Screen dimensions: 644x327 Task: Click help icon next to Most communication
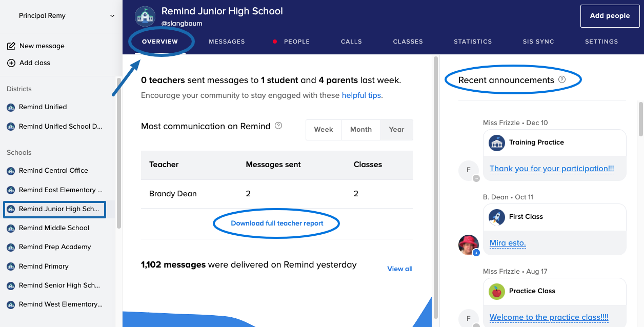(x=278, y=126)
